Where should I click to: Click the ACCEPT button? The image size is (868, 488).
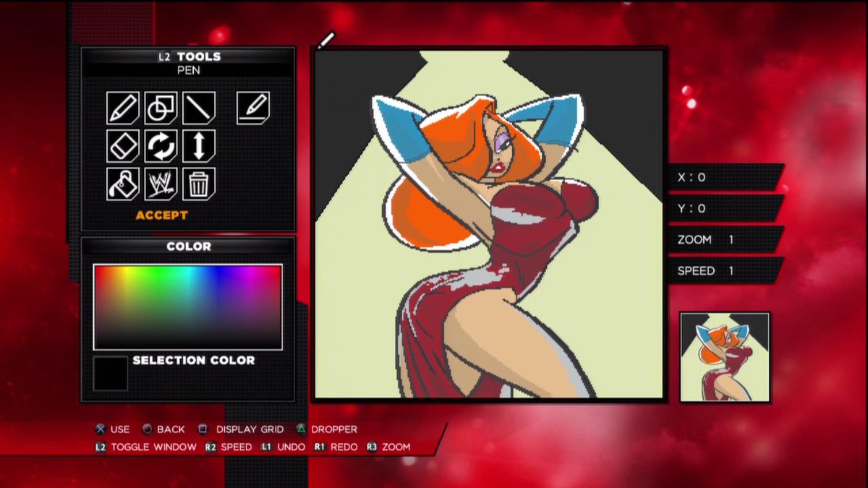(161, 215)
